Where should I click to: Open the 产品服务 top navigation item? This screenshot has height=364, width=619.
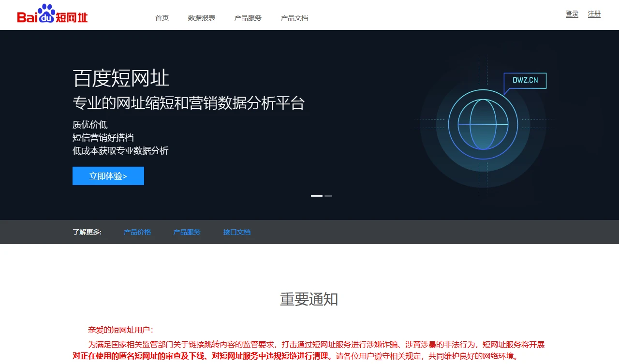[x=248, y=18]
